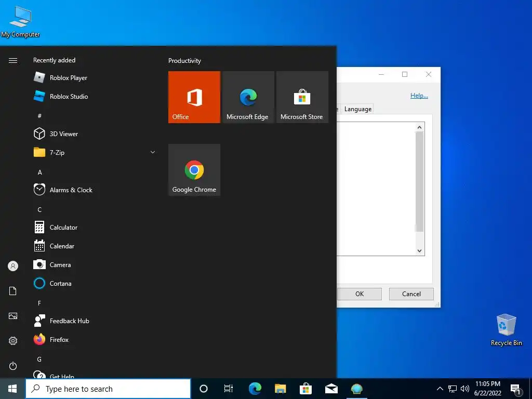532x399 pixels.
Task: Launch Alarms & Clock
Action: pos(95,190)
